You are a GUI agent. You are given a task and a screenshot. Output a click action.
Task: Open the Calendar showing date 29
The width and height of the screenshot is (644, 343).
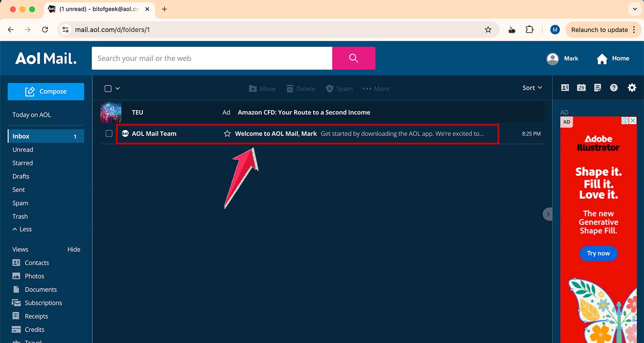pyautogui.click(x=581, y=87)
